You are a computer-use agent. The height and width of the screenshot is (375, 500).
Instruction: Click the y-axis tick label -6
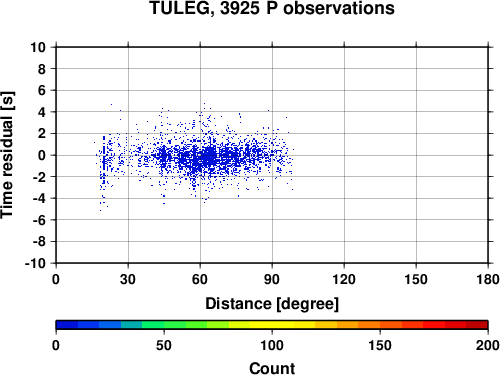pos(39,220)
